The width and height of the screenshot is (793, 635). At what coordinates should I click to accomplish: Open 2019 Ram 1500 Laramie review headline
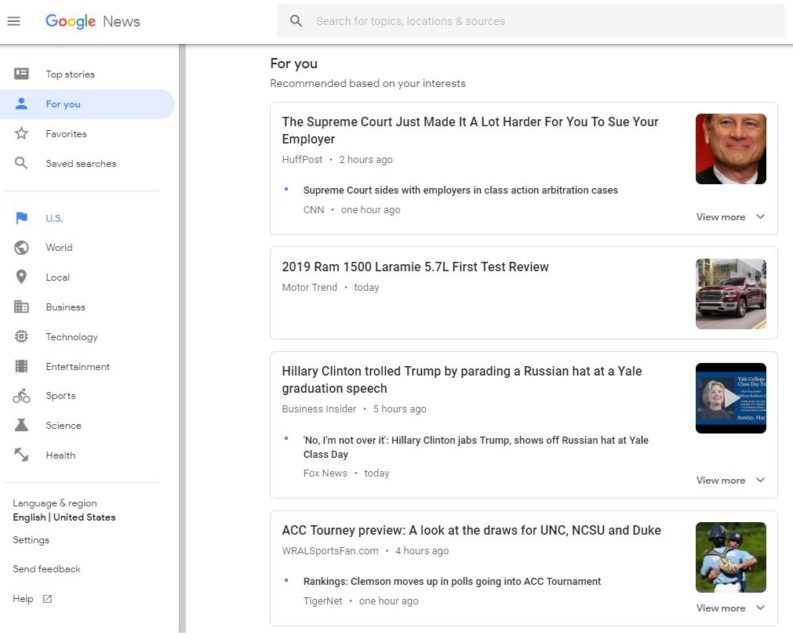pos(415,266)
